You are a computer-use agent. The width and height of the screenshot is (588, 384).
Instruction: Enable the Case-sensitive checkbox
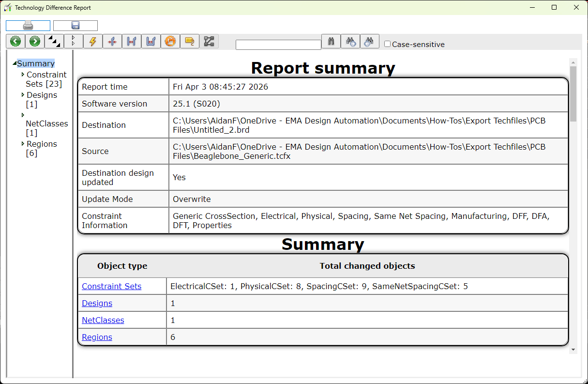pos(387,44)
